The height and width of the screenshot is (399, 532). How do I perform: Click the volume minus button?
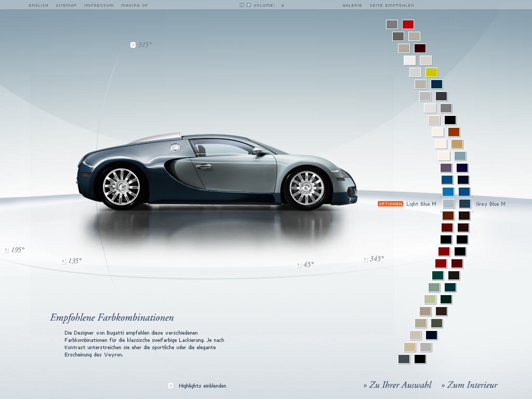[242, 5]
